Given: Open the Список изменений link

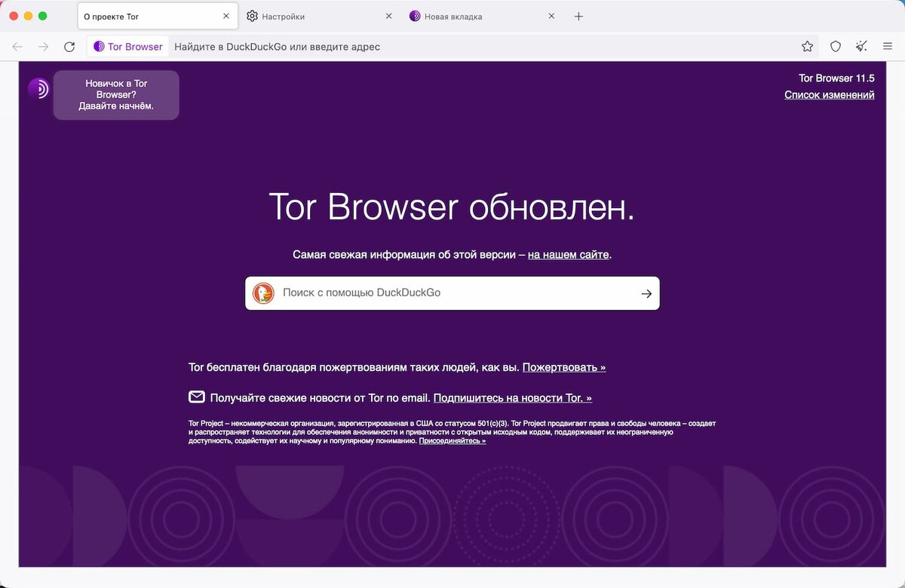Looking at the screenshot, I should coord(830,95).
